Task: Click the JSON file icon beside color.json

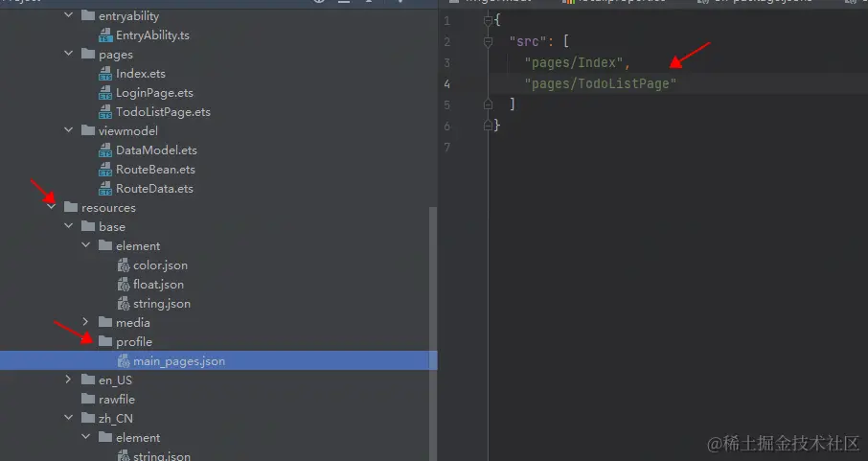Action: coord(124,265)
